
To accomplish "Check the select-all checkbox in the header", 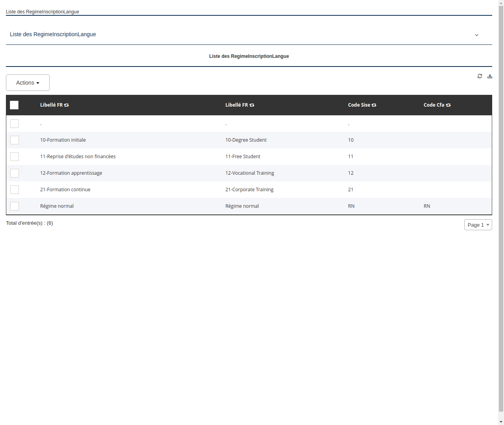I will pos(14,105).
